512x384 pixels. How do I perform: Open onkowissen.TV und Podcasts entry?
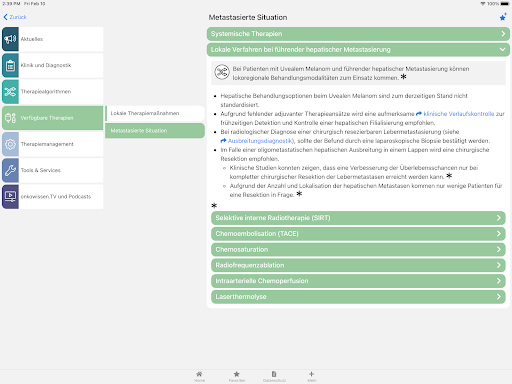coord(53,197)
